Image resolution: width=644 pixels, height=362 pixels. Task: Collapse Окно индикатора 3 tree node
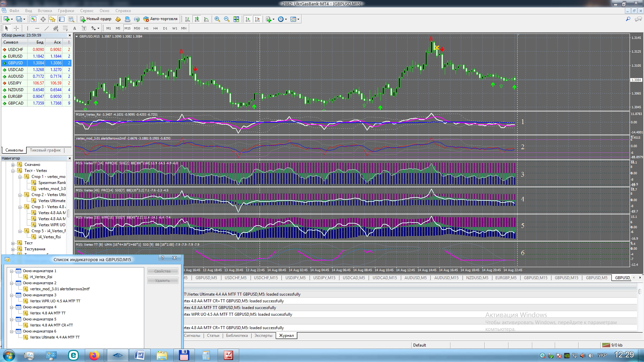(x=12, y=295)
